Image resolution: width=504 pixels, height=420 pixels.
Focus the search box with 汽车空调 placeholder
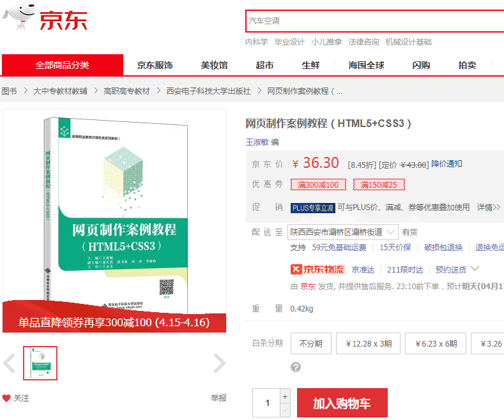(375, 21)
